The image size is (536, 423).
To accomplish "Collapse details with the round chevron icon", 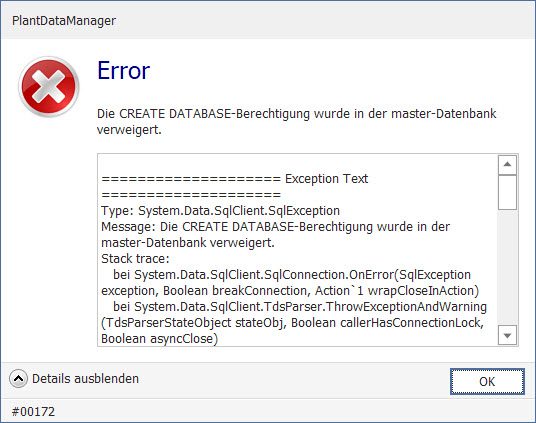I will pos(18,379).
